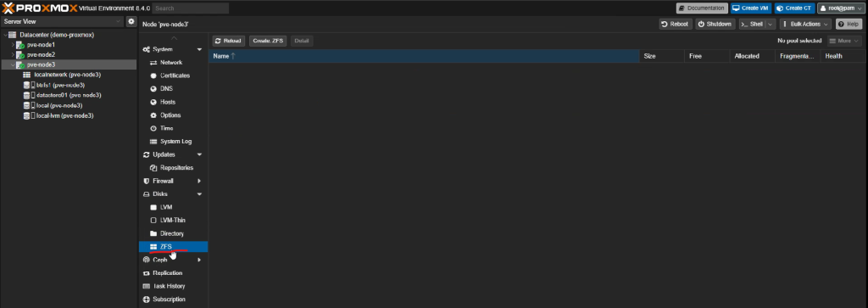Click the Options gear icon

click(x=154, y=115)
